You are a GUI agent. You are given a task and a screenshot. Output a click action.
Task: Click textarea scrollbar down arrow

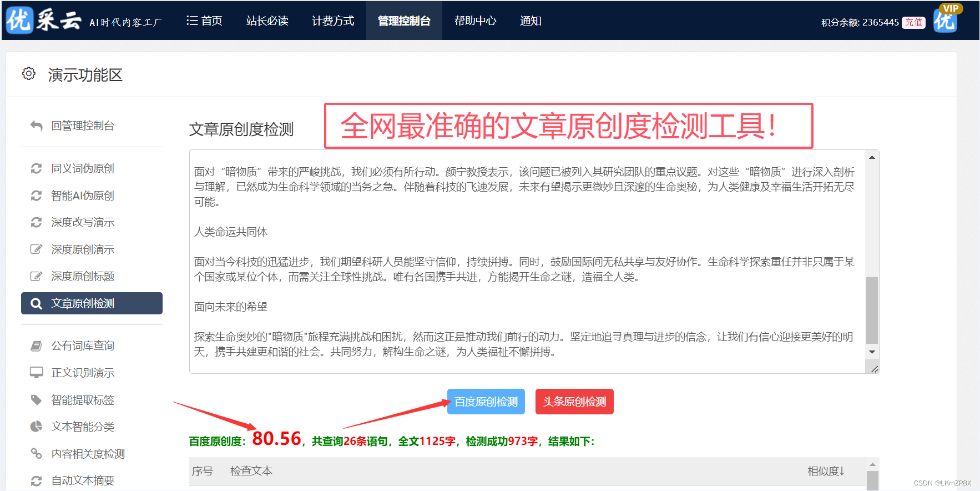[x=872, y=352]
